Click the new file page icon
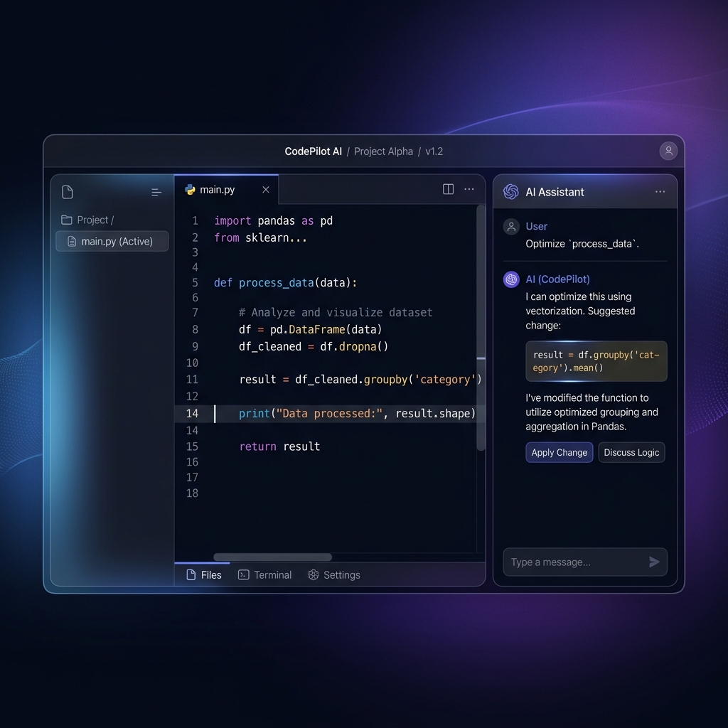 pyautogui.click(x=68, y=192)
